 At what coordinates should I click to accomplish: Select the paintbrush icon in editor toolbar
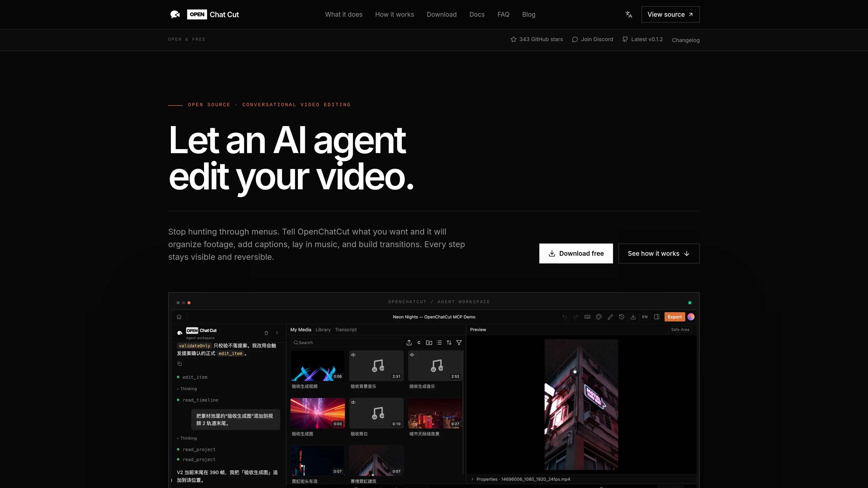click(610, 317)
